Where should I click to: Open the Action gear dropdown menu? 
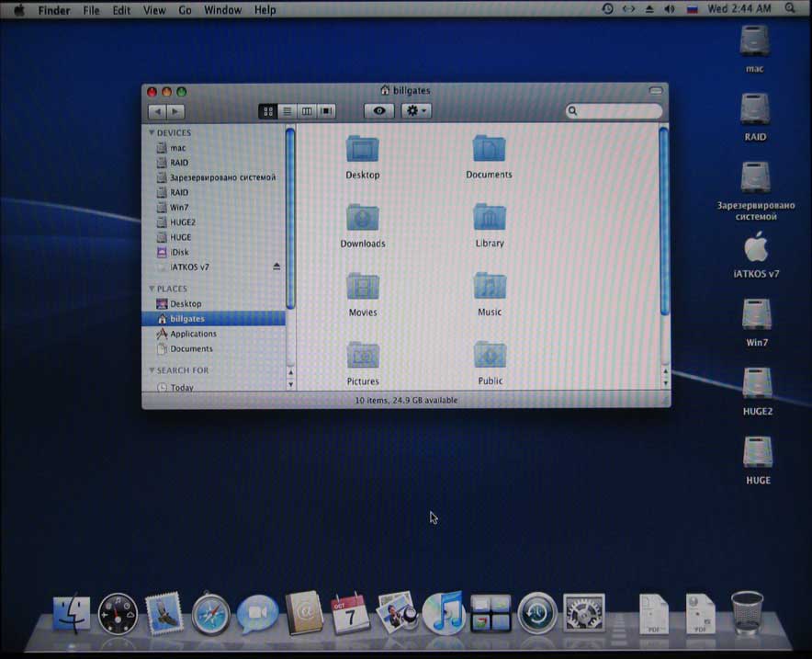click(x=416, y=111)
